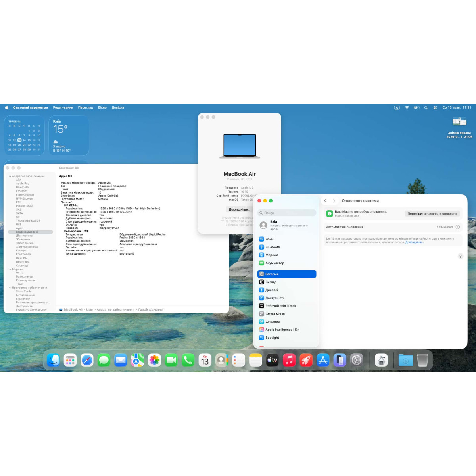Open Finder from the Dock
The width and height of the screenshot is (476, 476).
pyautogui.click(x=53, y=360)
